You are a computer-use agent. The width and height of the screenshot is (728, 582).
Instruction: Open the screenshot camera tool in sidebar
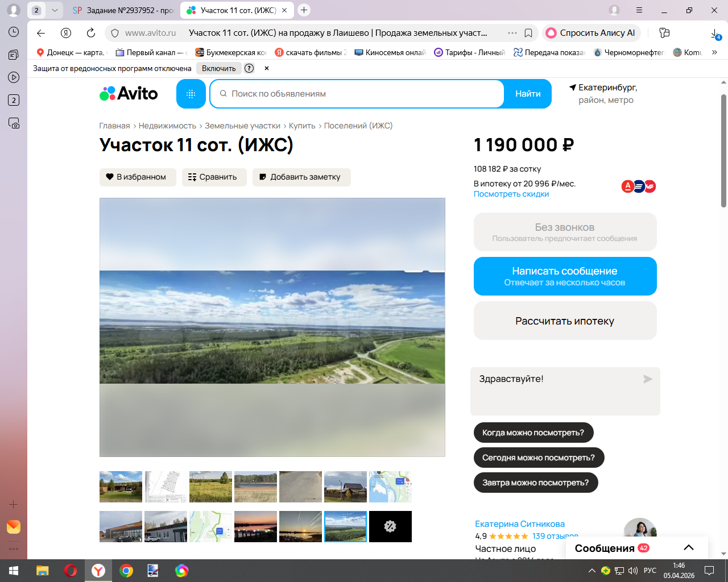point(14,123)
